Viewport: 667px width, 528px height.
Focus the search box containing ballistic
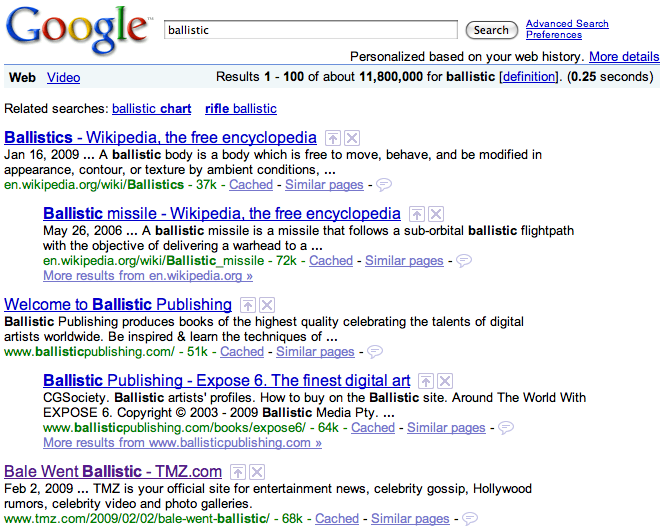point(311,30)
